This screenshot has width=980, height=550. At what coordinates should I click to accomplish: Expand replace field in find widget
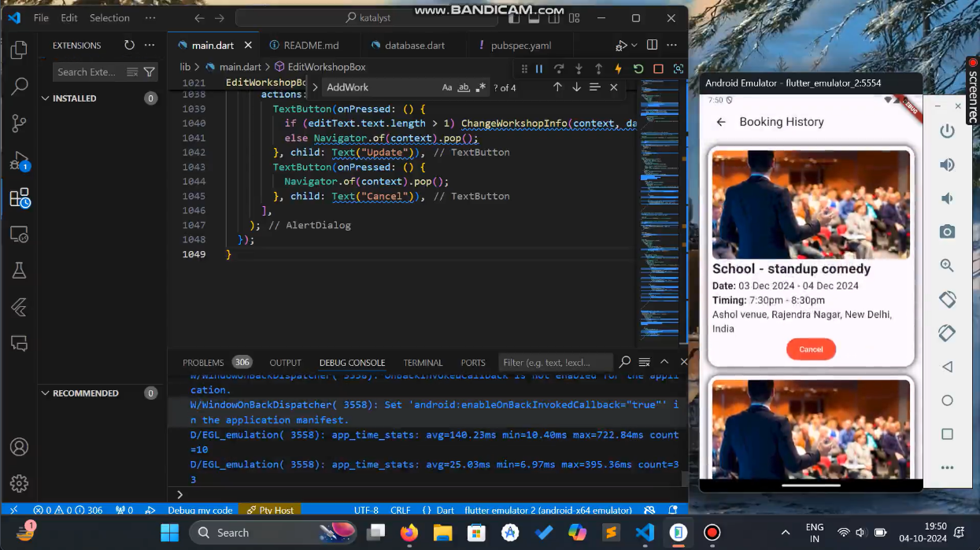click(315, 87)
